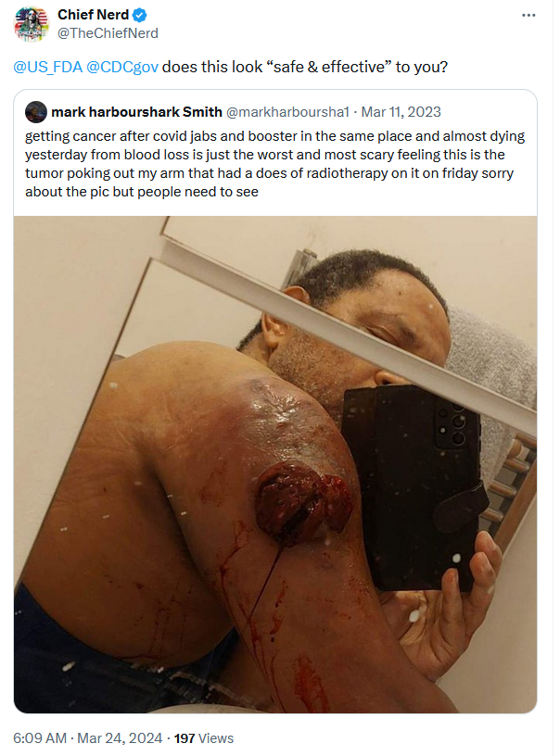The width and height of the screenshot is (560, 756).
Task: Click Chief Nerd's profile avatar
Action: pos(32,24)
